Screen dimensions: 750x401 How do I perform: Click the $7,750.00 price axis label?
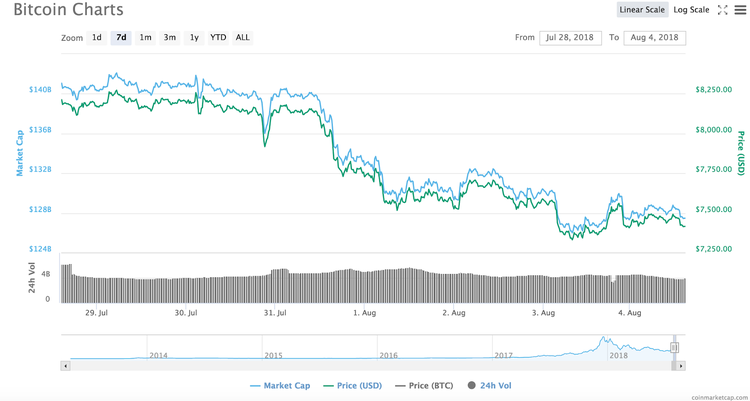tap(715, 169)
